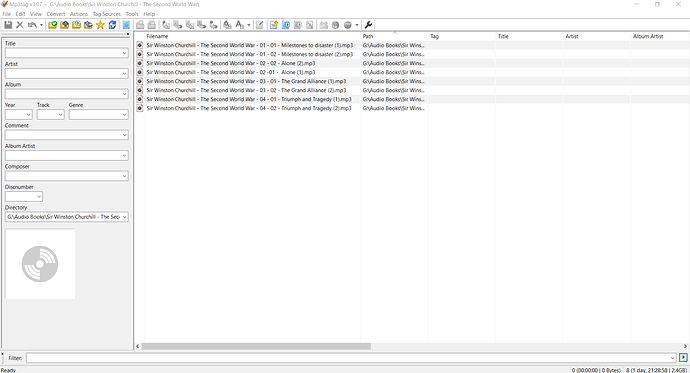
Task: Sort by the Tag column header
Action: [462, 37]
